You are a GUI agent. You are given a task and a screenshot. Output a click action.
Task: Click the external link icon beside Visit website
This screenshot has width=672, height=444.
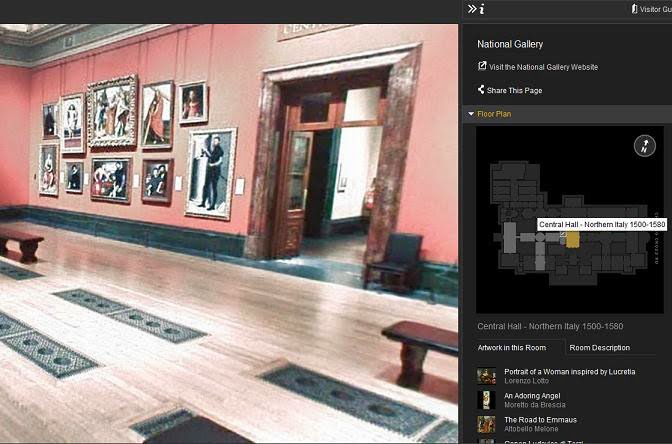[482, 66]
